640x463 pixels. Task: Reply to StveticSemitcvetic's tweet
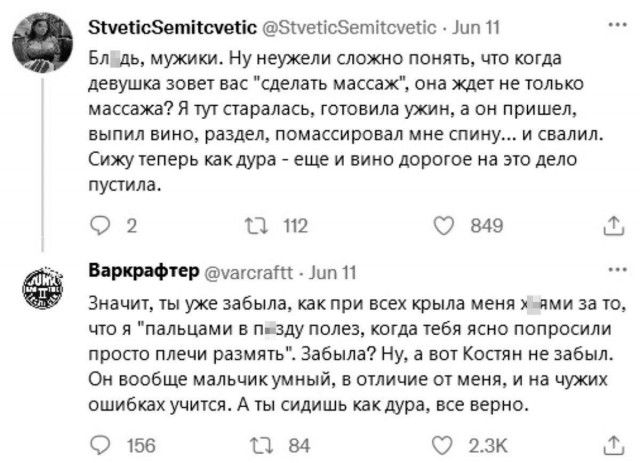[x=99, y=227]
